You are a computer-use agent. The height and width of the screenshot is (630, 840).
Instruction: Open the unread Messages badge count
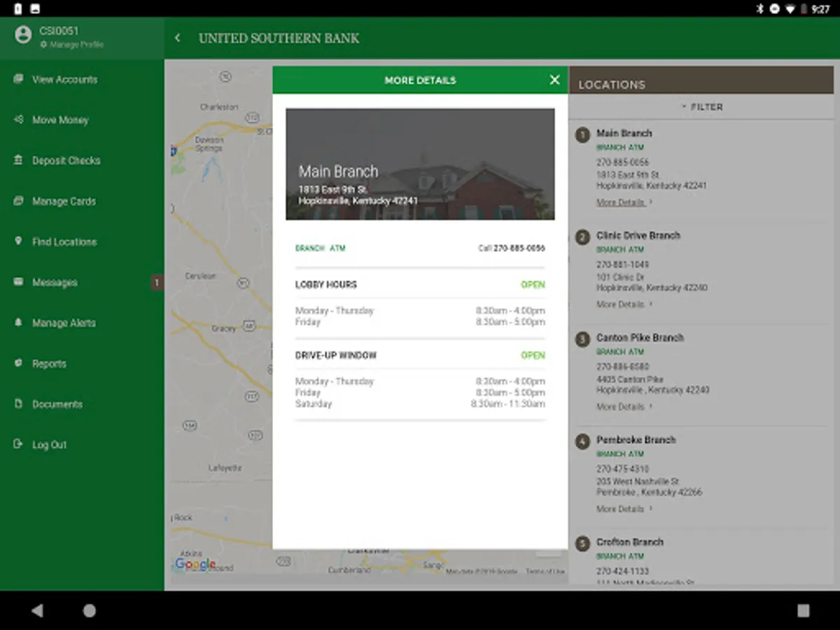tap(157, 283)
